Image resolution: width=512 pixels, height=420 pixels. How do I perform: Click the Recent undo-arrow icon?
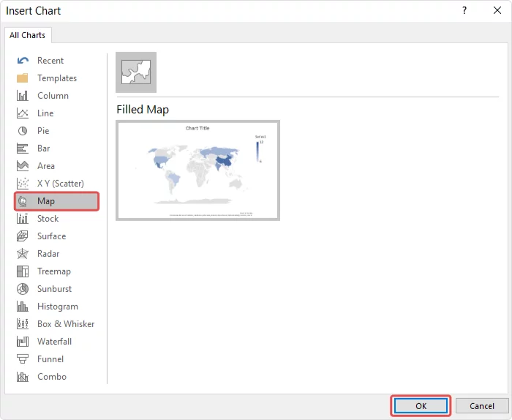[23, 61]
